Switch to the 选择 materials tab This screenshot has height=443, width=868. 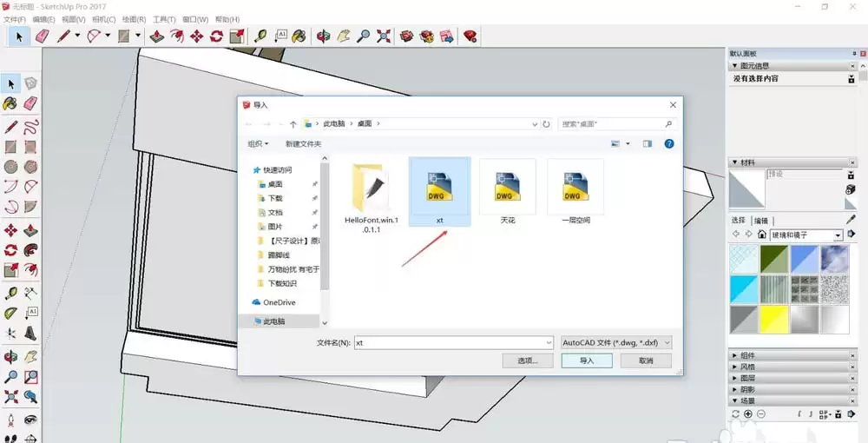pos(738,220)
